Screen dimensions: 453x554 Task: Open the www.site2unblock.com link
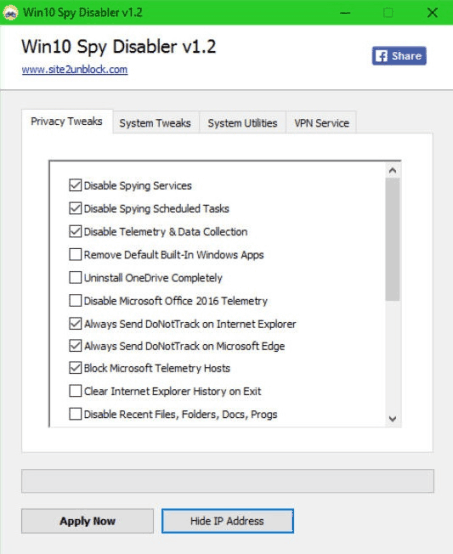[75, 69]
